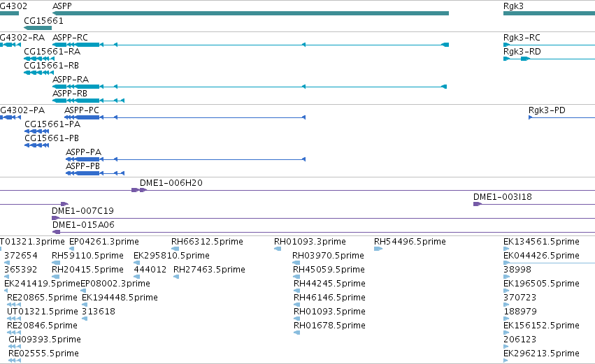Viewport: 595px width, 364px height.
Task: Select EST RE02555.5prime
Action: tap(43, 354)
